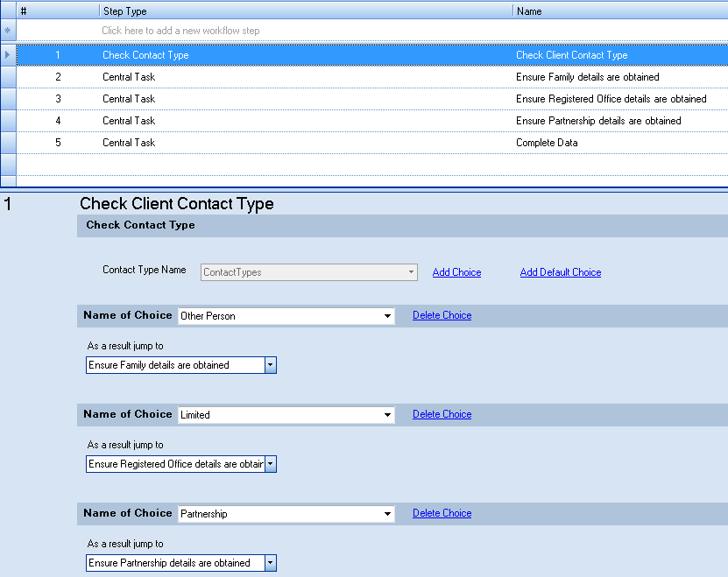This screenshot has width=728, height=577.
Task: Click the Add Default Choice link
Action: click(561, 272)
